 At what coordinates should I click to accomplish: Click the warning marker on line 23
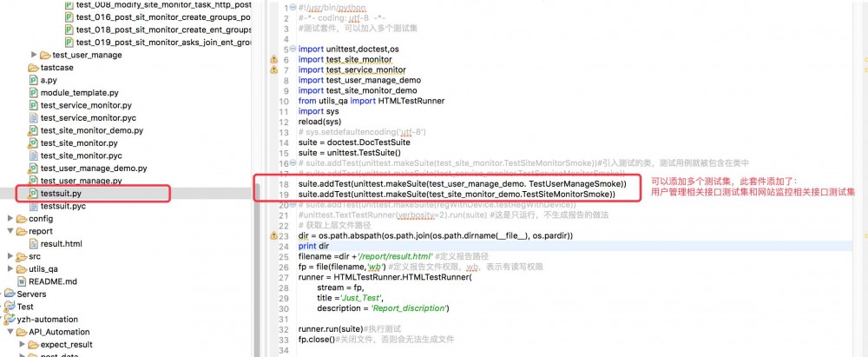click(273, 235)
